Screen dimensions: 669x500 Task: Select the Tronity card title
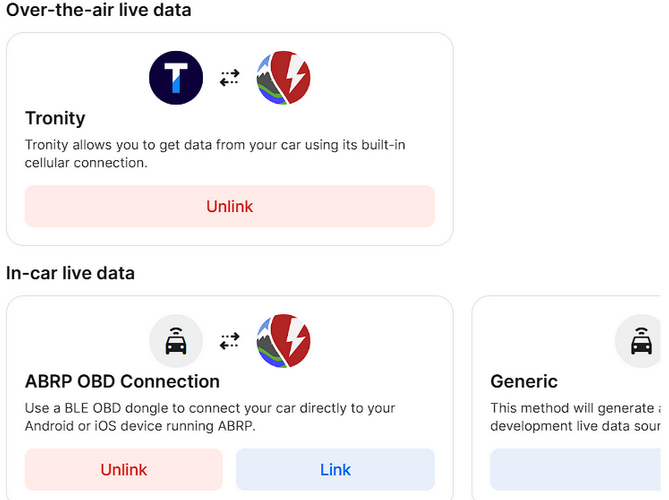pos(55,118)
